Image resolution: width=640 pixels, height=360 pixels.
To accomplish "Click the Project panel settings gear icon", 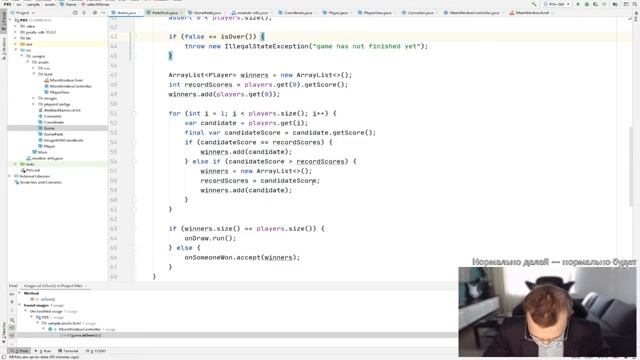I will [x=95, y=13].
